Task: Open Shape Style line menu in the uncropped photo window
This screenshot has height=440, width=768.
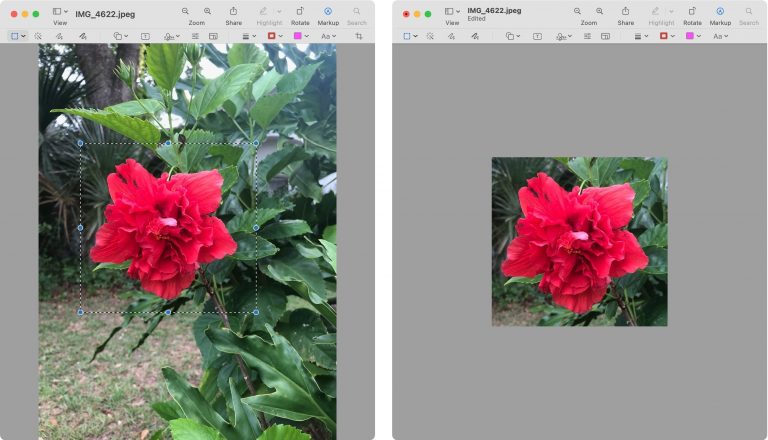Action: tap(249, 36)
